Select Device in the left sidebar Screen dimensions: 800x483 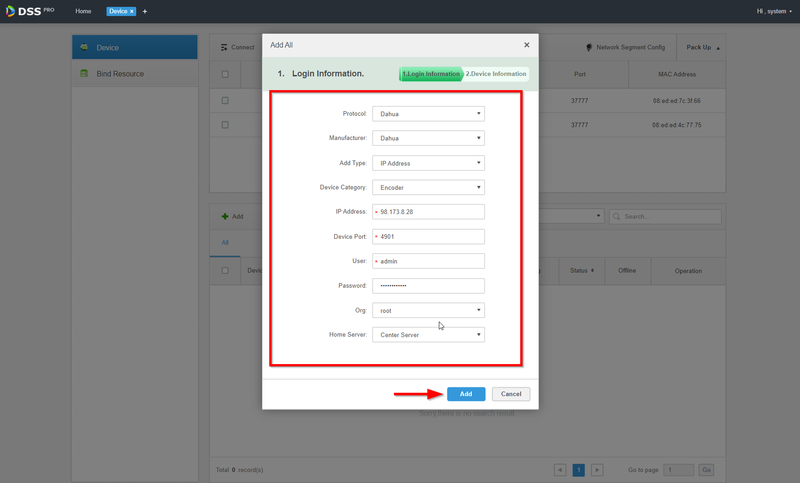(135, 47)
